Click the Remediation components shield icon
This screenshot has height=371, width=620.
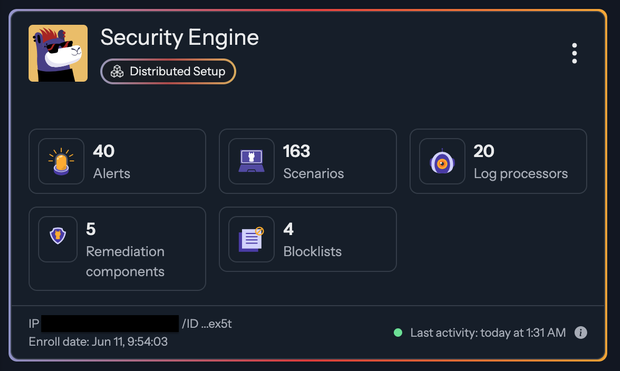[x=58, y=235]
